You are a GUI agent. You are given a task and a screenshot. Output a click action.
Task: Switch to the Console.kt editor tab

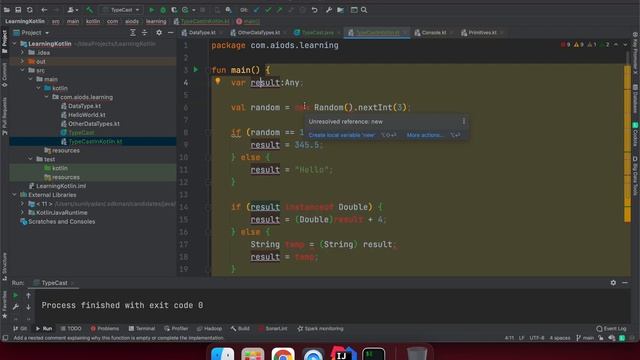pyautogui.click(x=433, y=33)
